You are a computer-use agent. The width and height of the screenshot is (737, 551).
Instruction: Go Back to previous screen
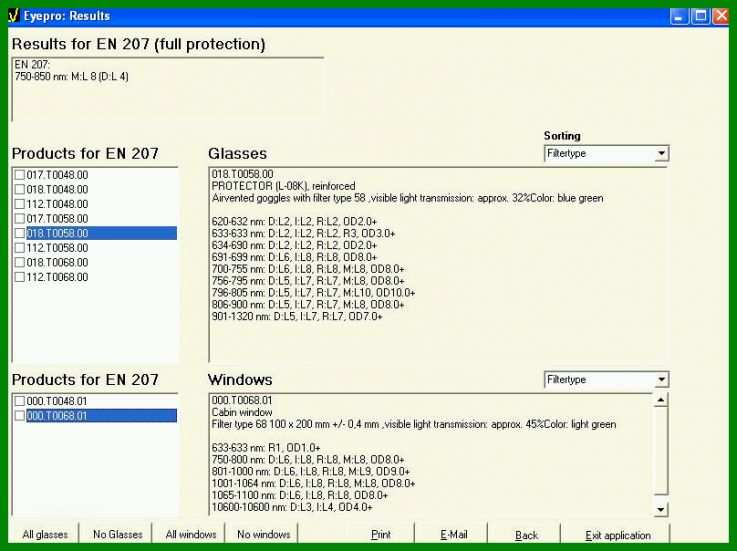[x=526, y=535]
